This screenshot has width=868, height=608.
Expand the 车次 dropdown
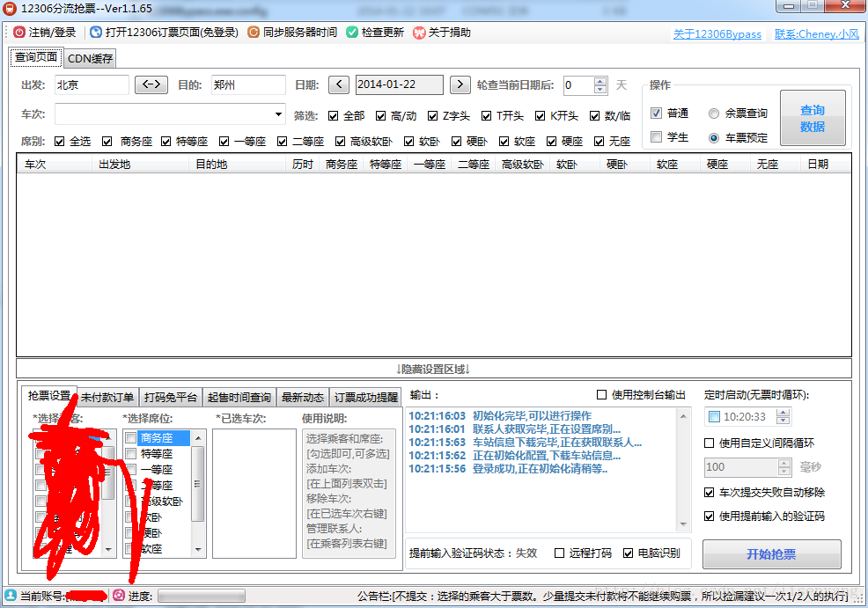click(278, 114)
